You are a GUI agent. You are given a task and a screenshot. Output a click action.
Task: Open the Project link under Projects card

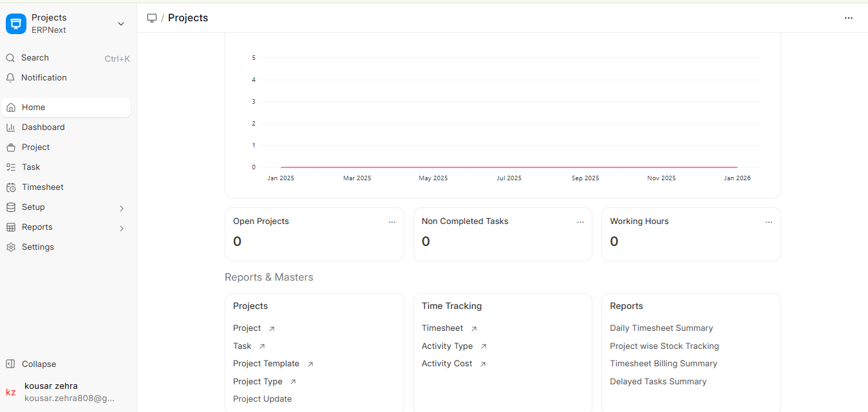(247, 328)
